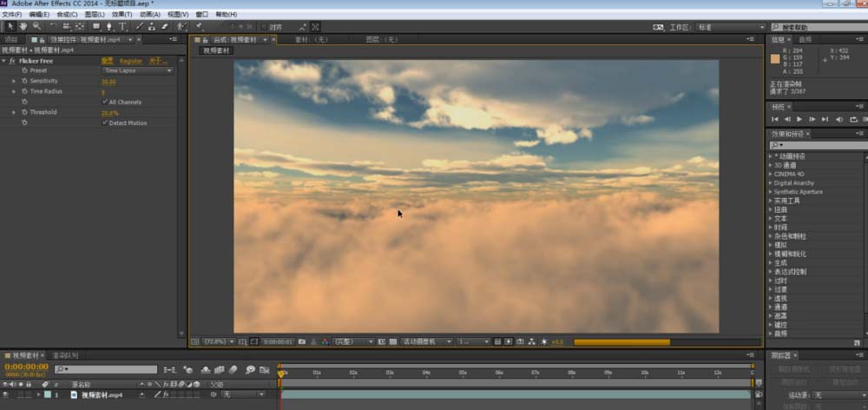Uncheck the Detect Motion checkbox

tap(105, 123)
